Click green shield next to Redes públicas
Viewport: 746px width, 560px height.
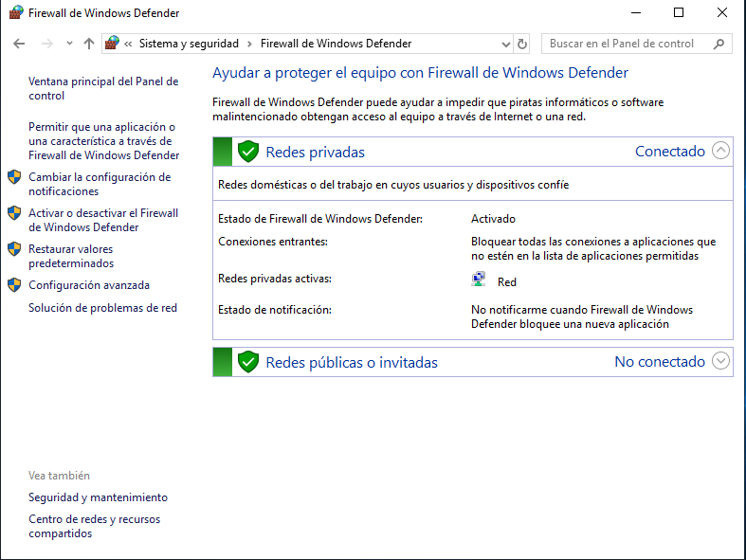247,362
